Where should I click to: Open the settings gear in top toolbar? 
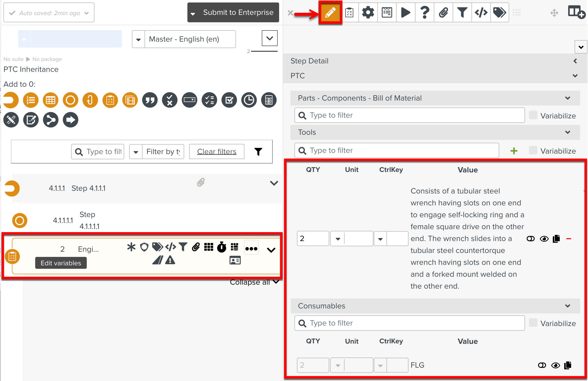point(368,12)
